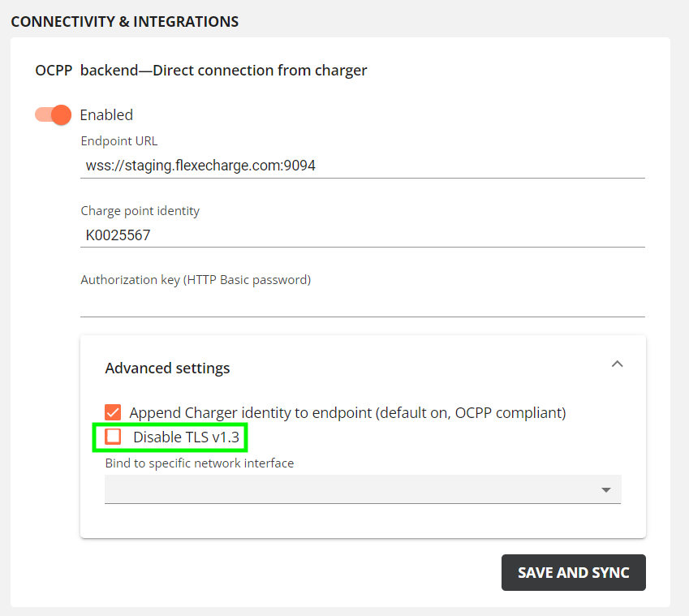Click the OCPP backend—Direct connection from charger heading
689x616 pixels.
pos(201,71)
